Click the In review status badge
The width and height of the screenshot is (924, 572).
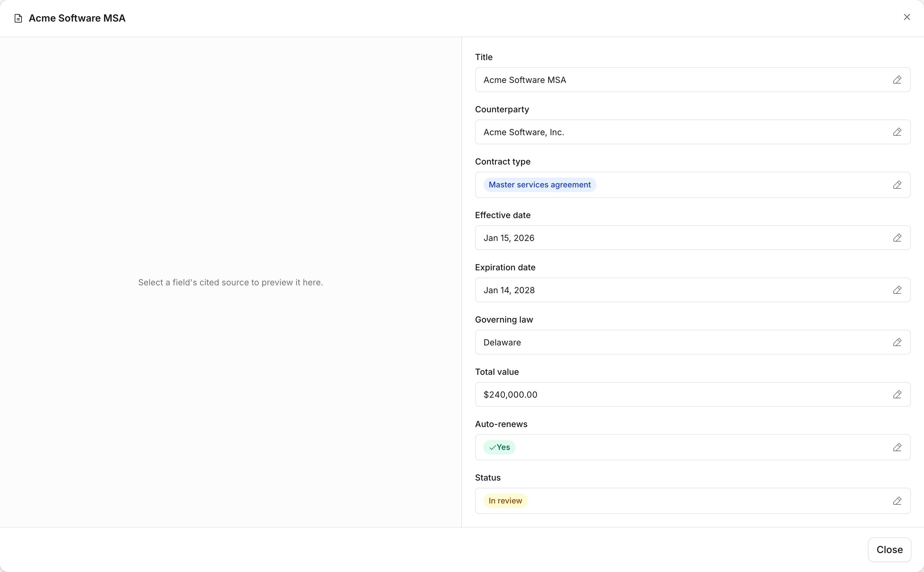point(505,501)
